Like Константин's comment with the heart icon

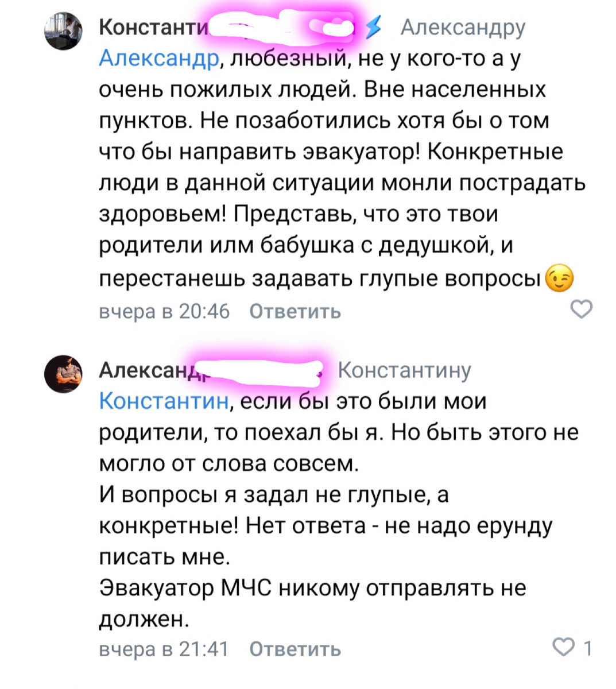pyautogui.click(x=582, y=309)
